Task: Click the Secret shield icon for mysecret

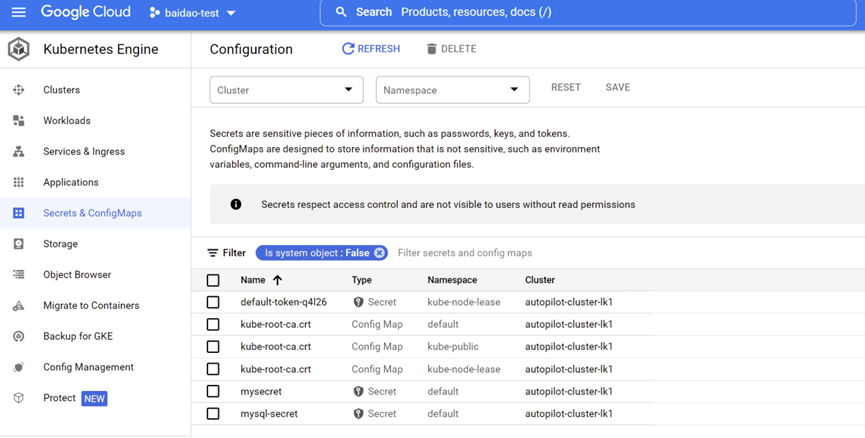Action: pyautogui.click(x=359, y=391)
